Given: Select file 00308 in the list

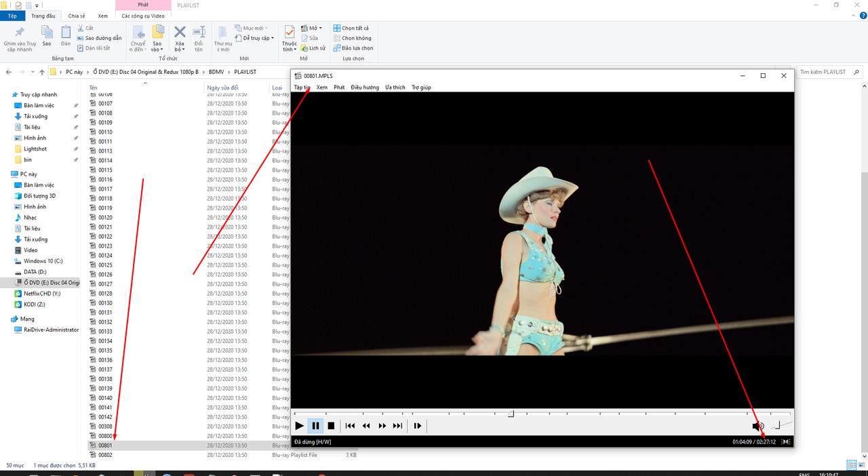Looking at the screenshot, I should 105,427.
